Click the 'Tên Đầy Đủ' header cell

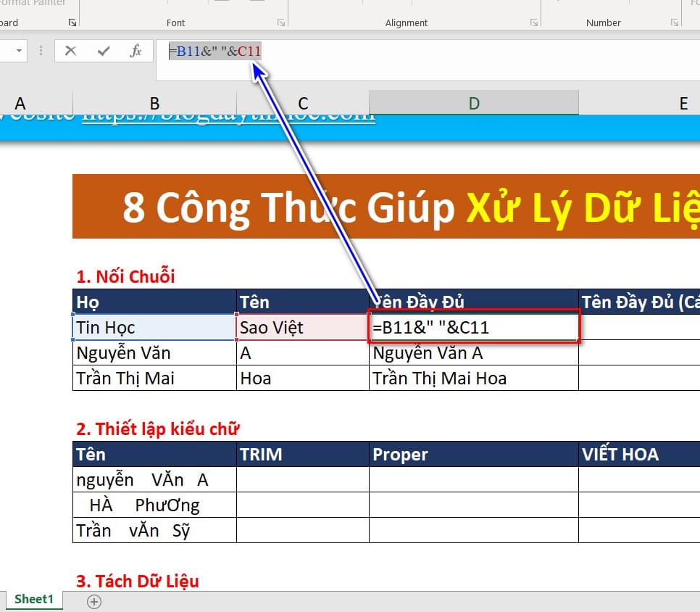[x=474, y=302]
